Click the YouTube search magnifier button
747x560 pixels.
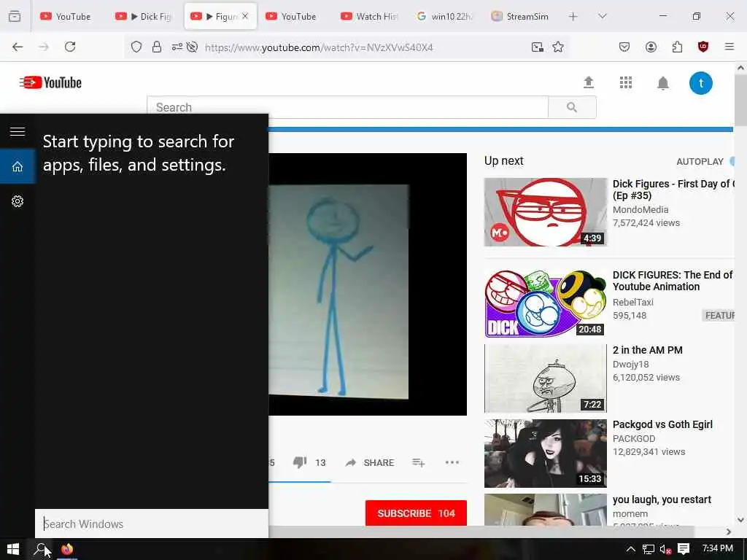572,107
